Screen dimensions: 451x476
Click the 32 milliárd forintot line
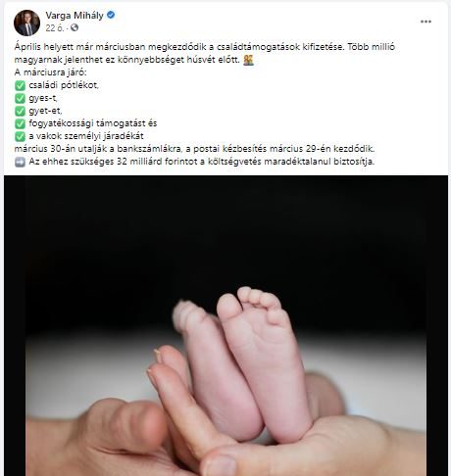pos(202,162)
